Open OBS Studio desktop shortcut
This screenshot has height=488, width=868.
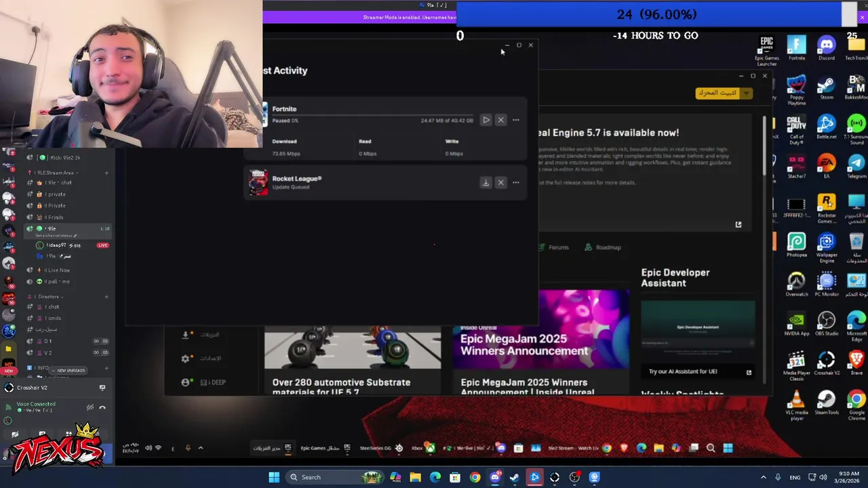(x=827, y=324)
